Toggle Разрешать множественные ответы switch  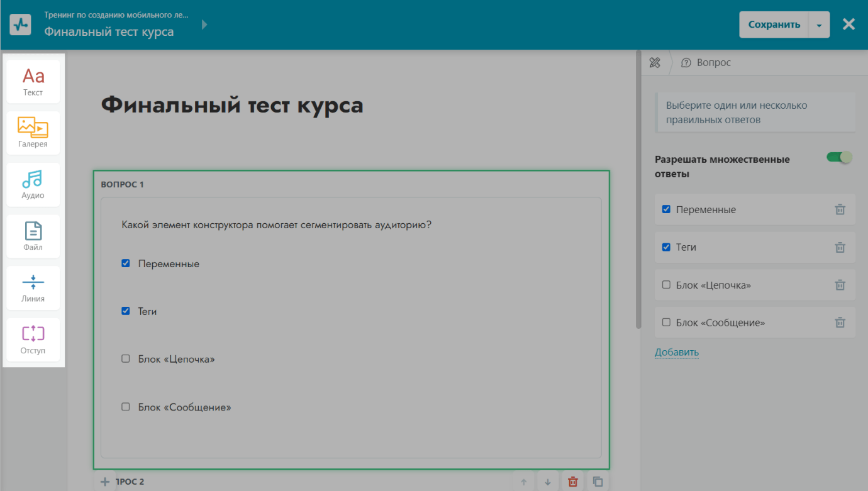click(x=839, y=157)
